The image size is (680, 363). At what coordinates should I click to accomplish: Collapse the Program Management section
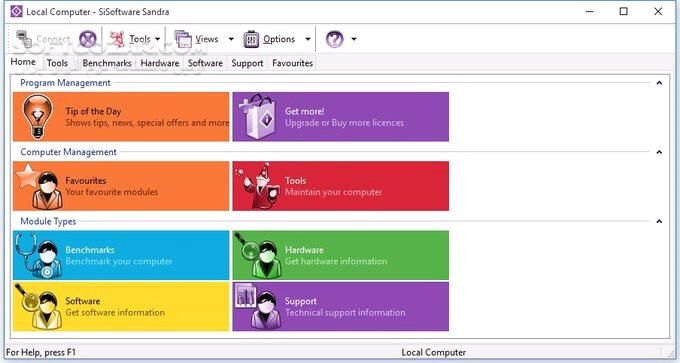click(x=659, y=83)
